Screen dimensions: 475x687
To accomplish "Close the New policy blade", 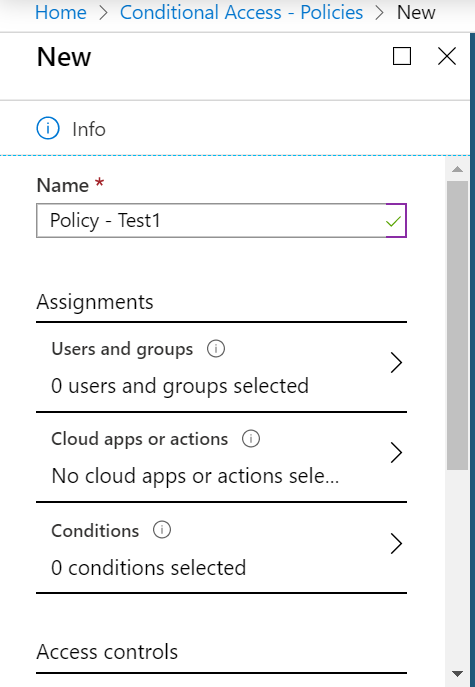I will tap(447, 56).
